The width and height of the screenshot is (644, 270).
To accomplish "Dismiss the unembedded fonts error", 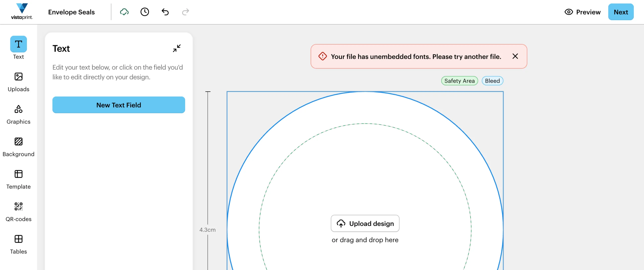I will pyautogui.click(x=515, y=56).
